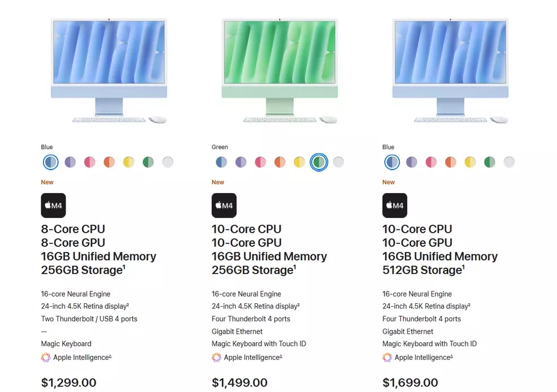Choose Pink color for the $1,499.00 iMac

pyautogui.click(x=260, y=162)
